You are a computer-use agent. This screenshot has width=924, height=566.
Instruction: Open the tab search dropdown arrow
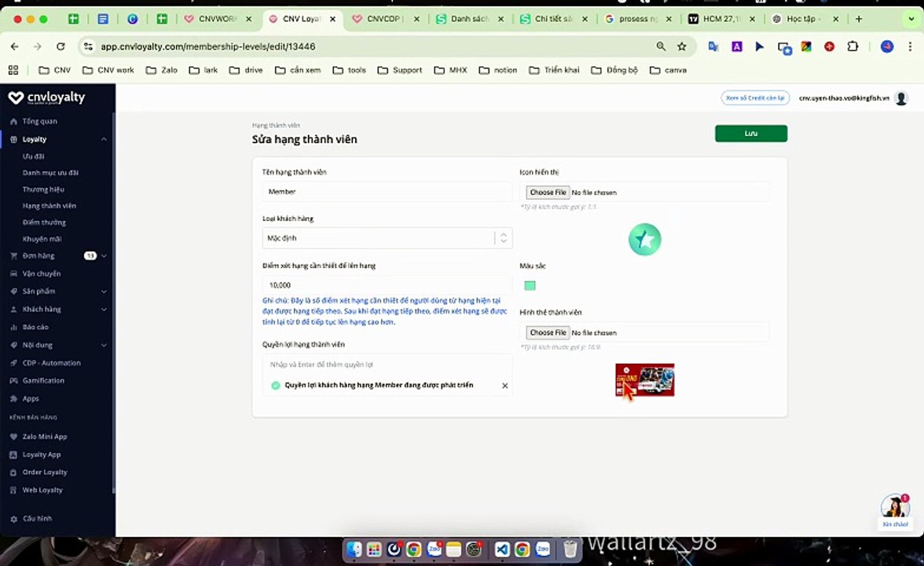[911, 19]
